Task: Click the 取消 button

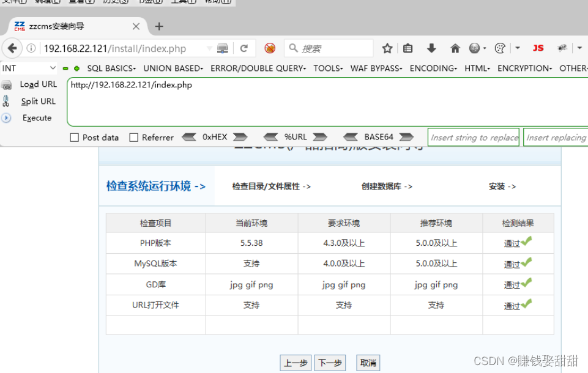Action: 368,363
